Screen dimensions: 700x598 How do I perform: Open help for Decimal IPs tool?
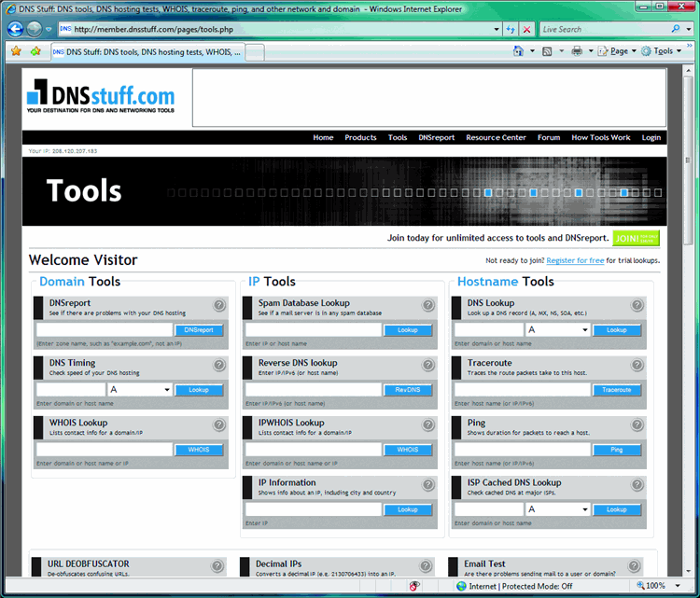click(426, 566)
